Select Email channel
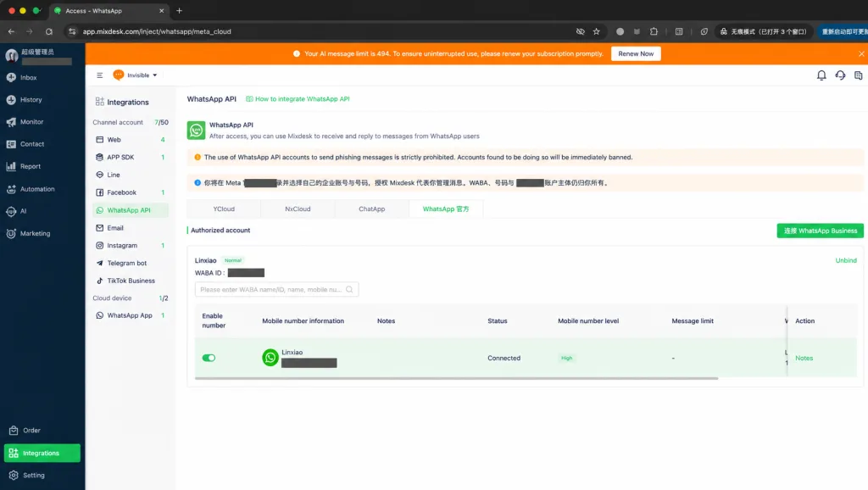The width and height of the screenshot is (868, 490). pyautogui.click(x=131, y=227)
